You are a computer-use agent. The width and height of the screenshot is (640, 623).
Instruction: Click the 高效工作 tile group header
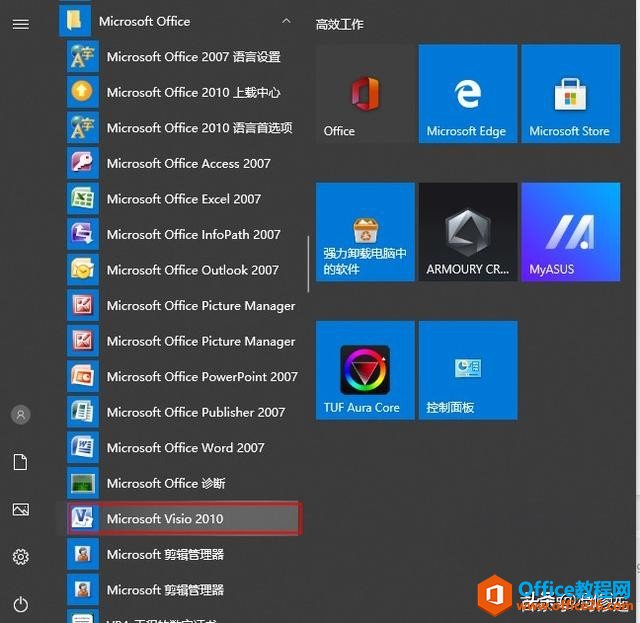[x=340, y=24]
